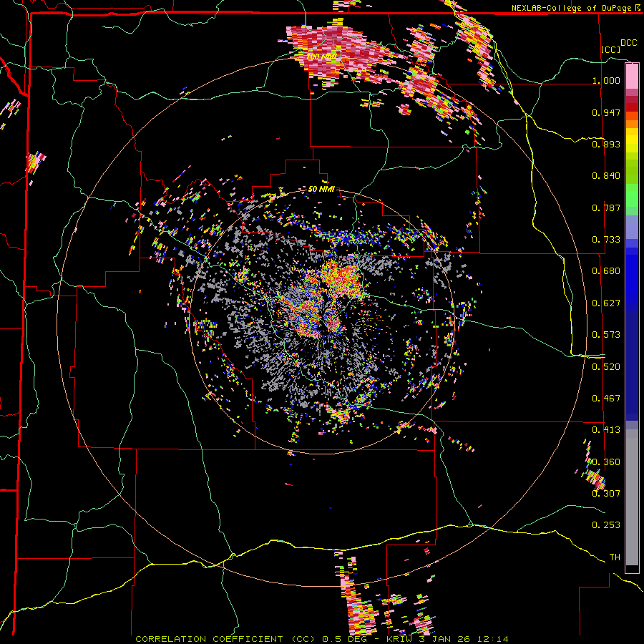Screen dimensions: 644x644
Task: Click the KRIW 3 JAN 26 12:14 timestamp
Action: (x=447, y=639)
